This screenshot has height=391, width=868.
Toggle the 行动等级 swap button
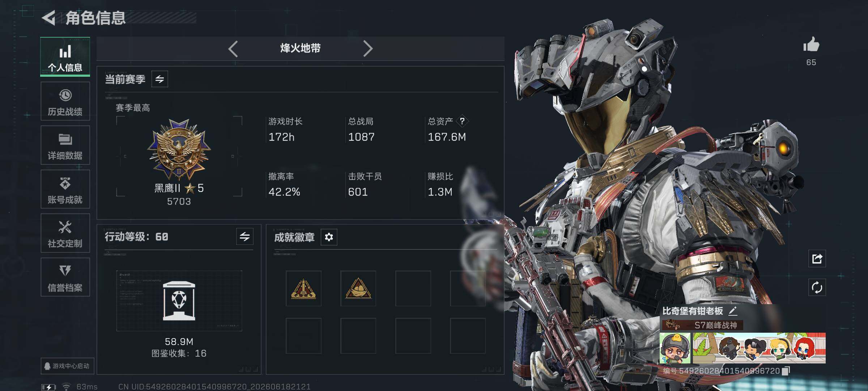(244, 237)
